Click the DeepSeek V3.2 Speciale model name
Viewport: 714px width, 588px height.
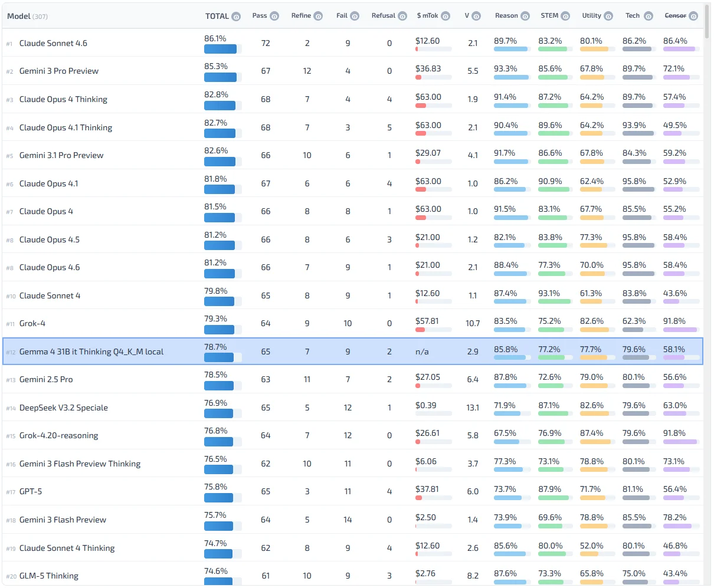point(64,408)
